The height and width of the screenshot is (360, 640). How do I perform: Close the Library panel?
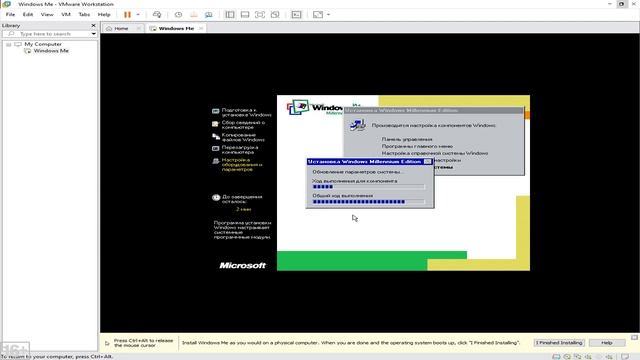click(93, 25)
